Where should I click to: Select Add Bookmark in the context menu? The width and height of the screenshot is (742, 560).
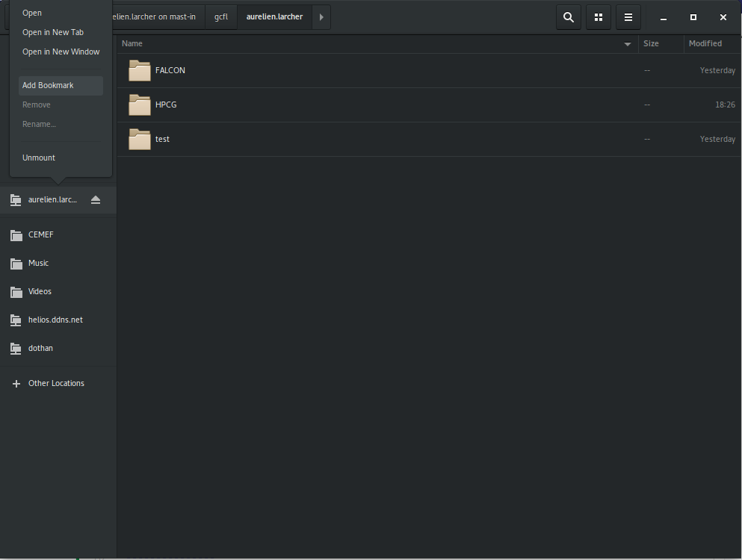pyautogui.click(x=61, y=86)
